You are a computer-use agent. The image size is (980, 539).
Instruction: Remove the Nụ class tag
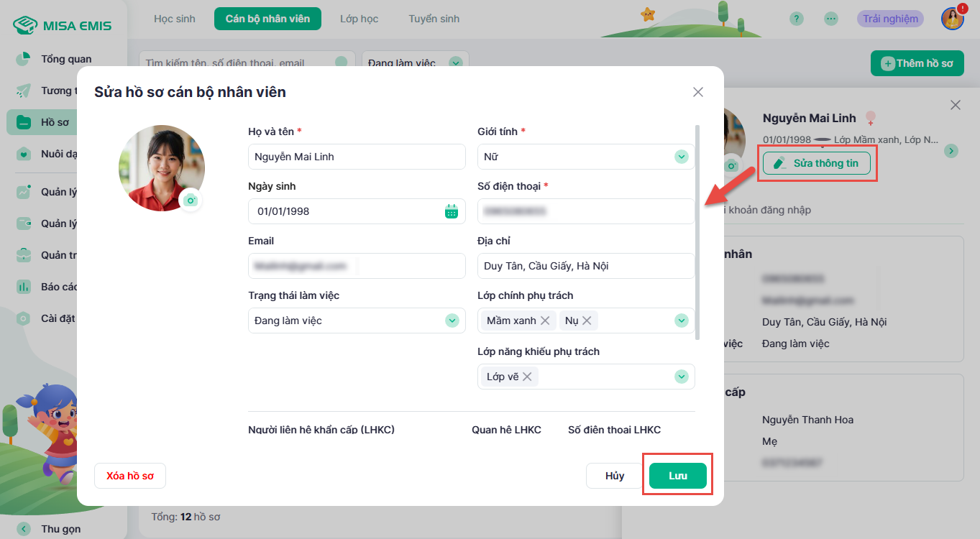[587, 321]
